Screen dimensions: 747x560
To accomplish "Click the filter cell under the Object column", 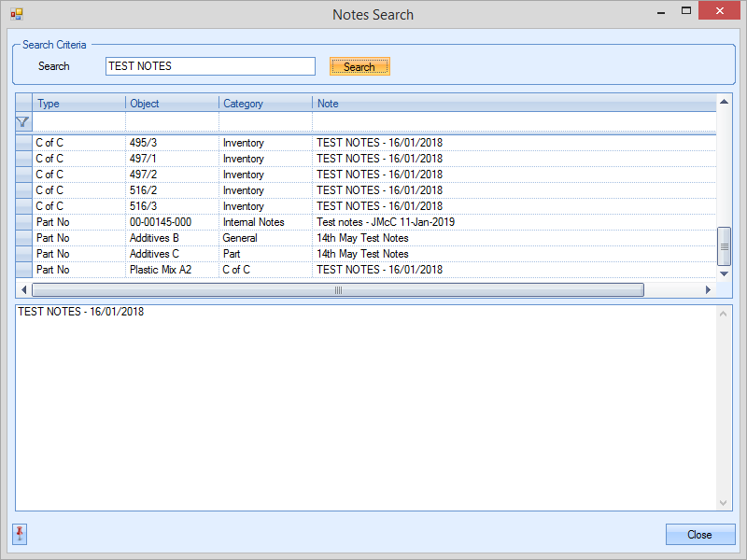I will point(172,121).
